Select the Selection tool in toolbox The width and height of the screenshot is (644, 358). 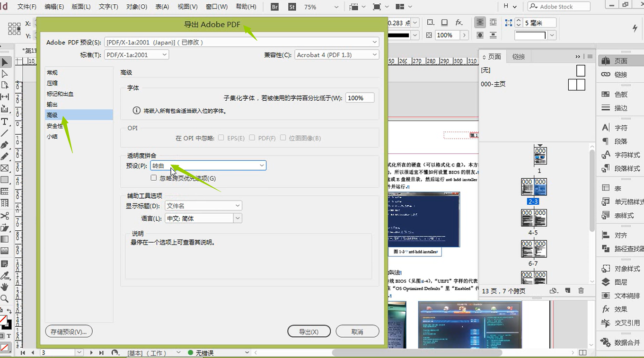coord(5,62)
